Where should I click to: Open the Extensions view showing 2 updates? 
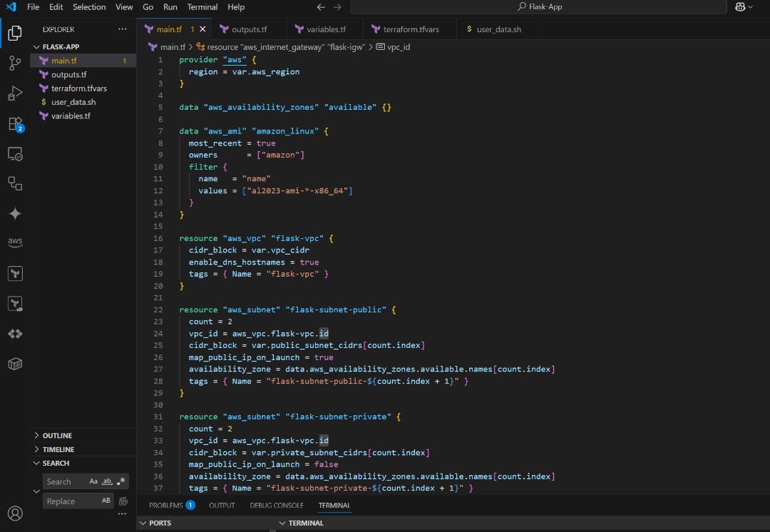pos(16,124)
